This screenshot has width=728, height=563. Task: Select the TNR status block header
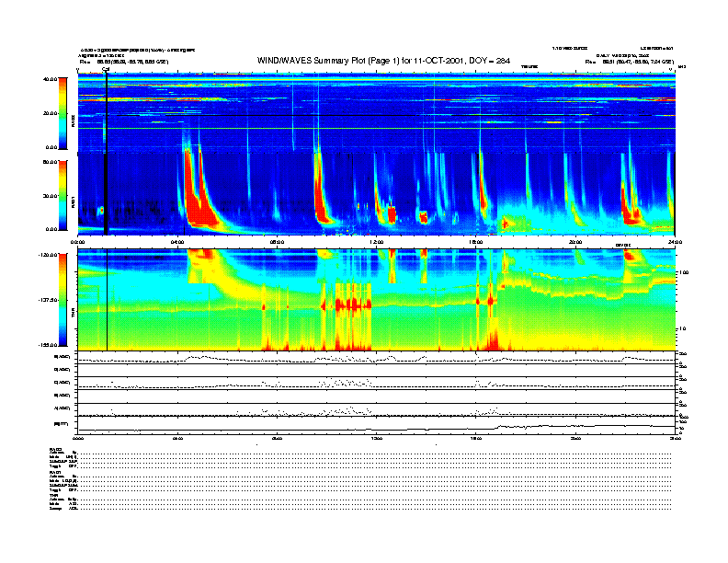tap(53, 495)
